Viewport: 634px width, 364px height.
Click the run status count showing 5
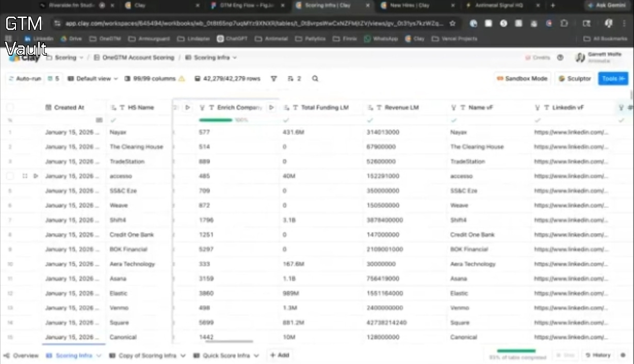tap(53, 79)
